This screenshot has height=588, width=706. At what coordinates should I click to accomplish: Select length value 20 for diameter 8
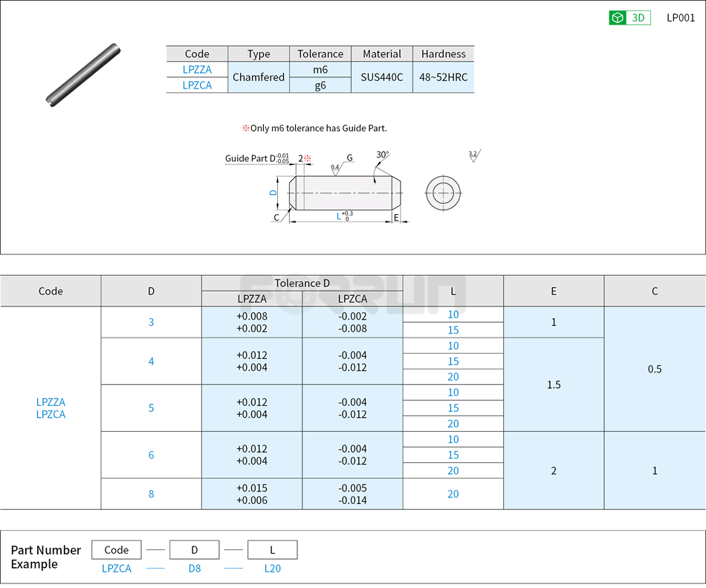point(453,494)
